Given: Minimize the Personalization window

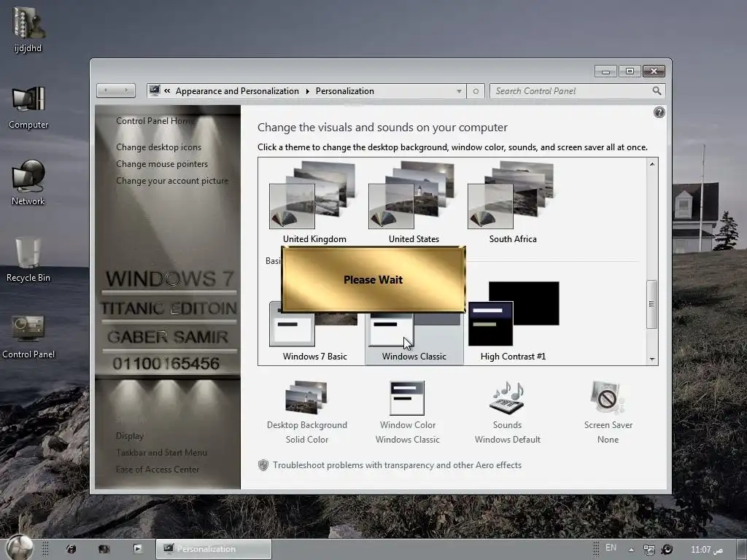Looking at the screenshot, I should click(605, 71).
